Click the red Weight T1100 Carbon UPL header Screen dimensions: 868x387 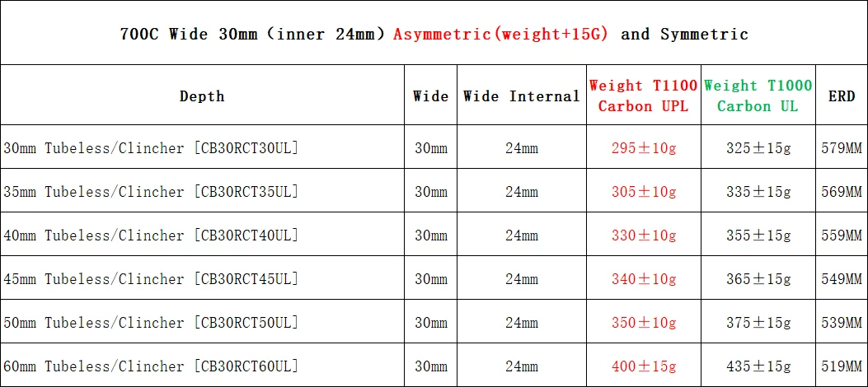coord(643,96)
